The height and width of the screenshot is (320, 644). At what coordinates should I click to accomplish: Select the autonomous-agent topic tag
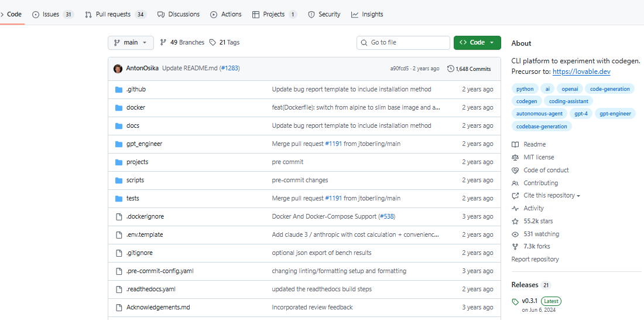[x=540, y=114]
